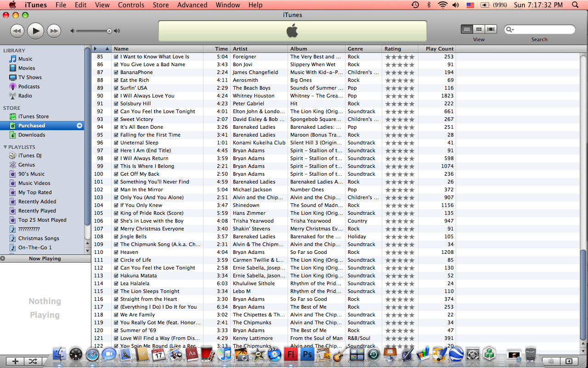This screenshot has width=588, height=368.
Task: Go back to the previous track
Action: coord(17,31)
